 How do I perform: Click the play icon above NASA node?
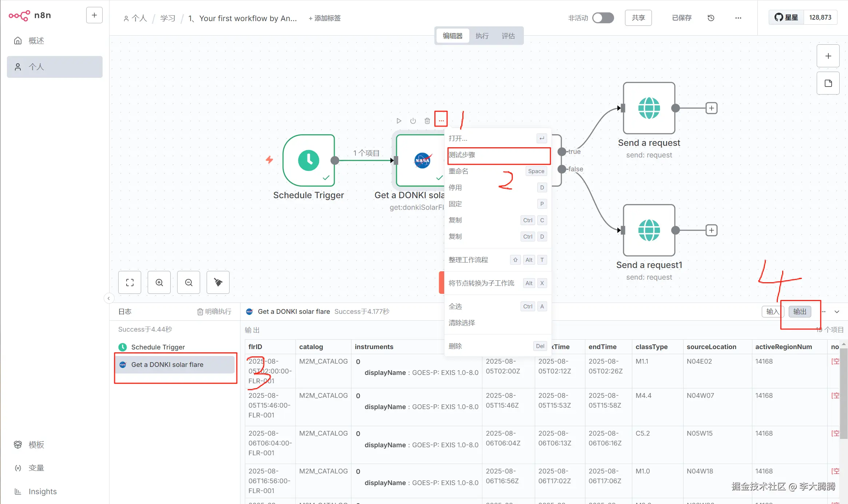399,121
